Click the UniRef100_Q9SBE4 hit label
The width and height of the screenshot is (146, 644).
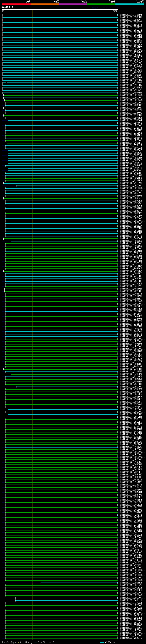[131, 583]
